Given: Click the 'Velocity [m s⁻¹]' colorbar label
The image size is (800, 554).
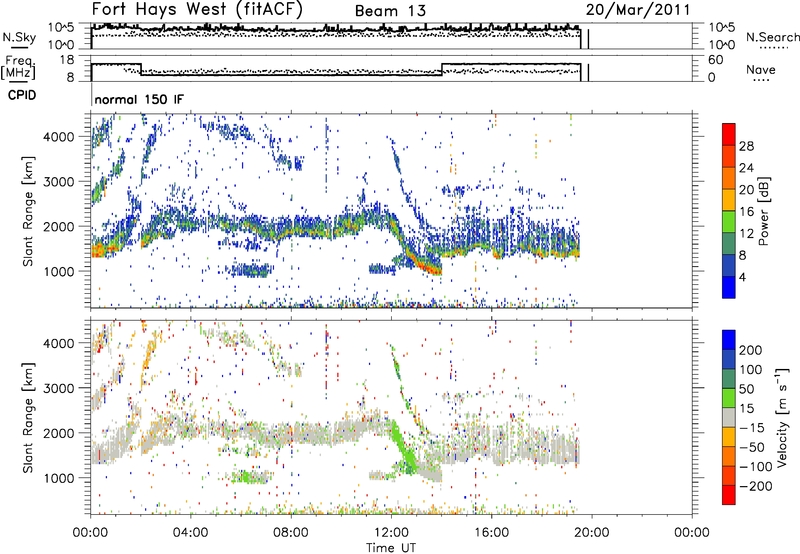Looking at the screenshot, I should [782, 418].
